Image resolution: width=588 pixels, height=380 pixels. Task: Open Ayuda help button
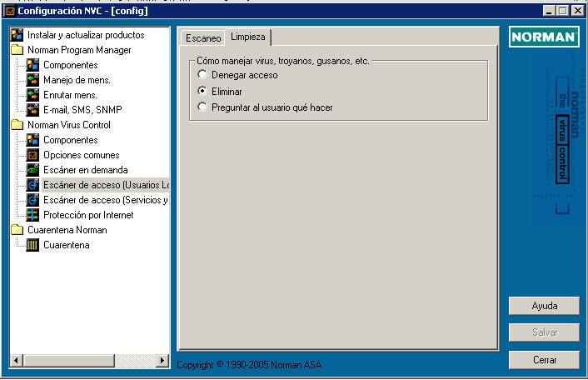pos(544,306)
